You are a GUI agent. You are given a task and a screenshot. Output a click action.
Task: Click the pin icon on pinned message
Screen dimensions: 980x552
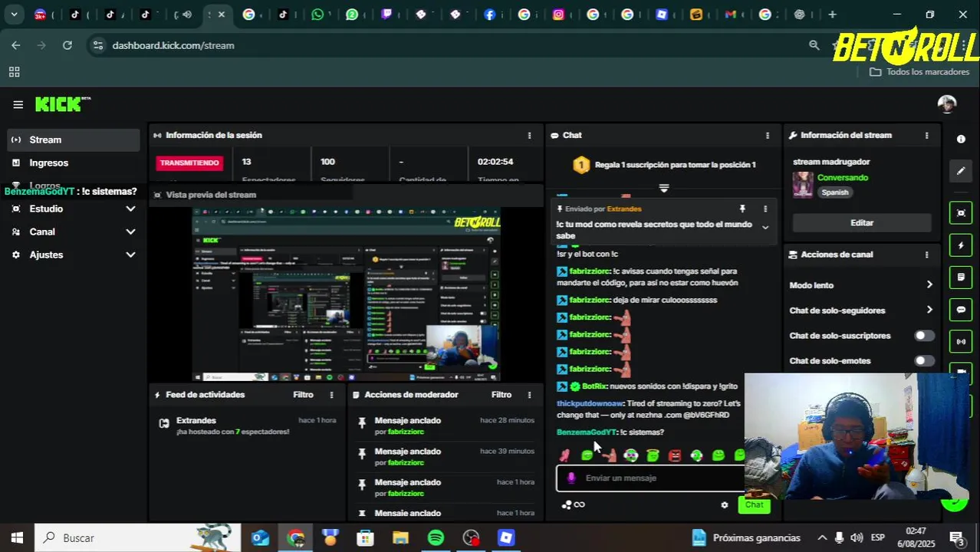tap(742, 209)
